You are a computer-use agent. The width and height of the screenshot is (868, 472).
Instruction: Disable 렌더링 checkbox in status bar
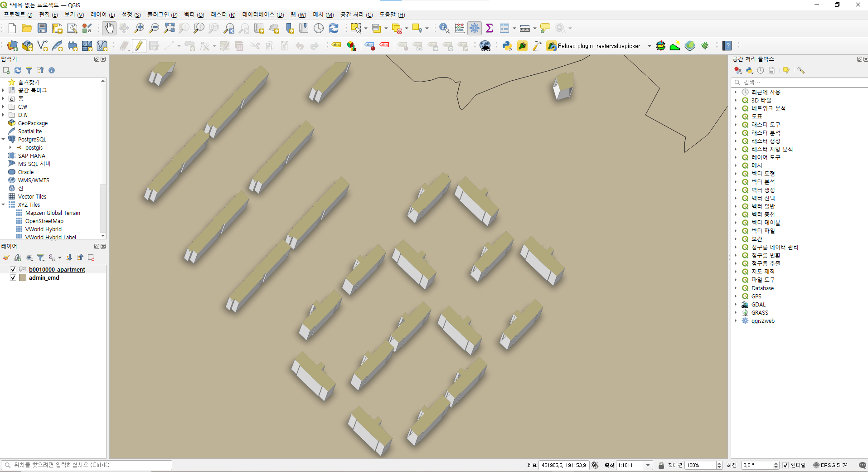point(785,465)
